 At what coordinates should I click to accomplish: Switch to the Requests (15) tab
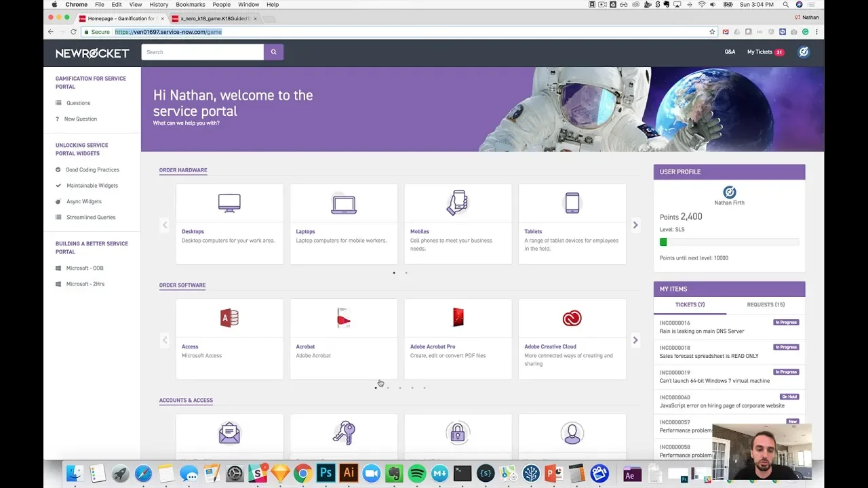pyautogui.click(x=765, y=304)
